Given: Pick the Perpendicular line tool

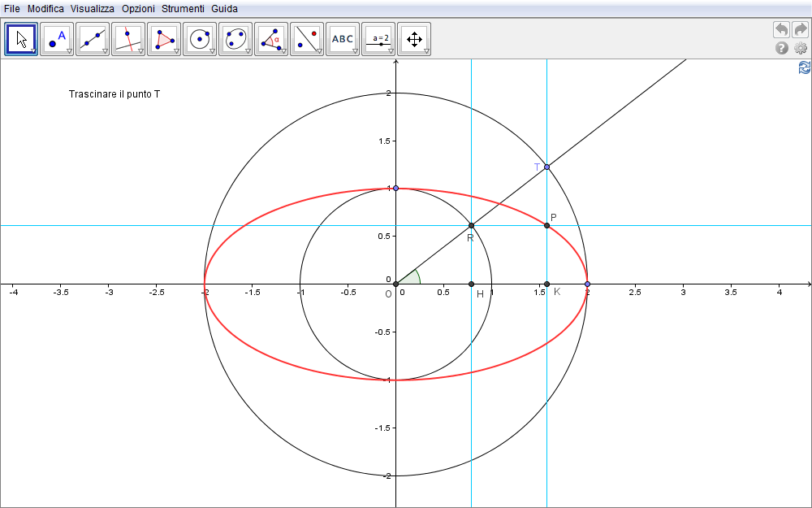Looking at the screenshot, I should (128, 38).
